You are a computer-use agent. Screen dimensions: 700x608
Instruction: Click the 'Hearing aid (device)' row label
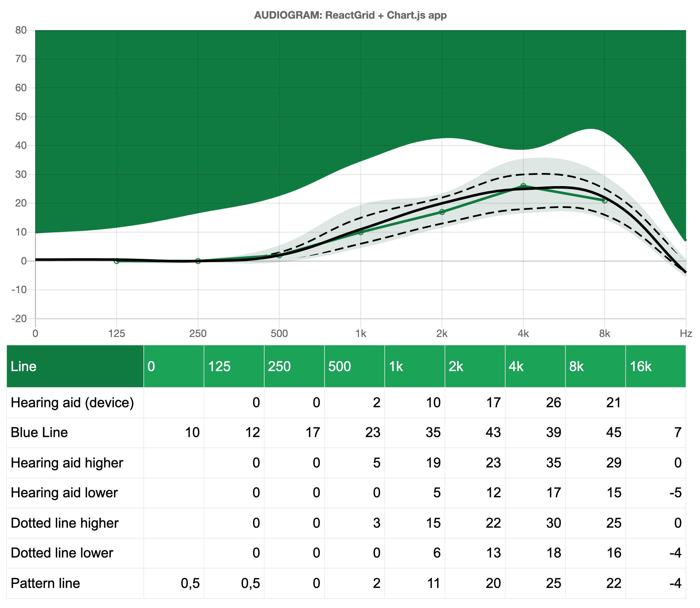73,402
